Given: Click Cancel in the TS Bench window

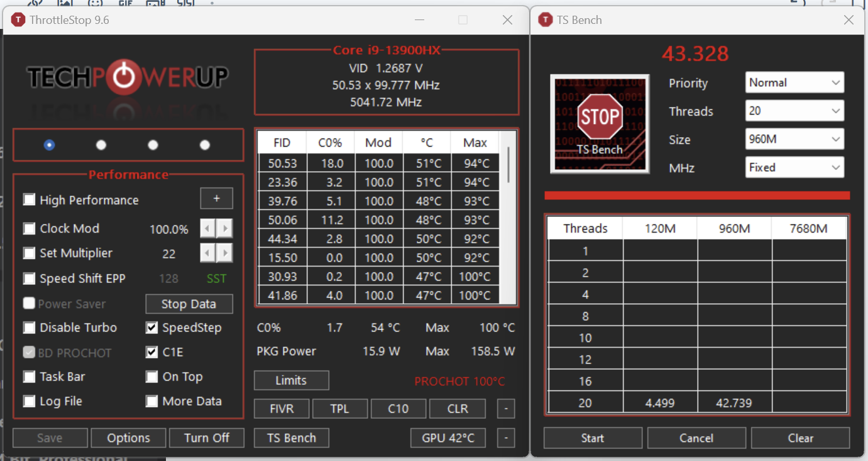Looking at the screenshot, I should click(x=696, y=438).
